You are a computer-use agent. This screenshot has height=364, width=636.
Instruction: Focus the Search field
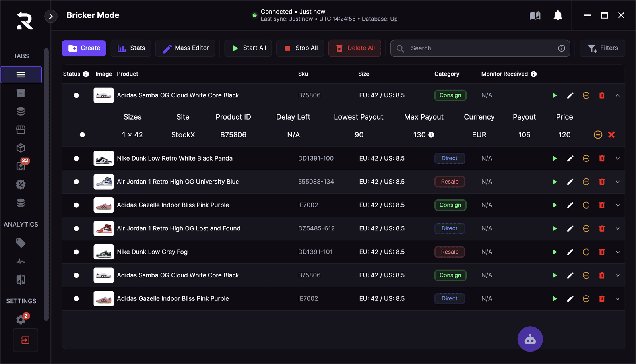[480, 48]
